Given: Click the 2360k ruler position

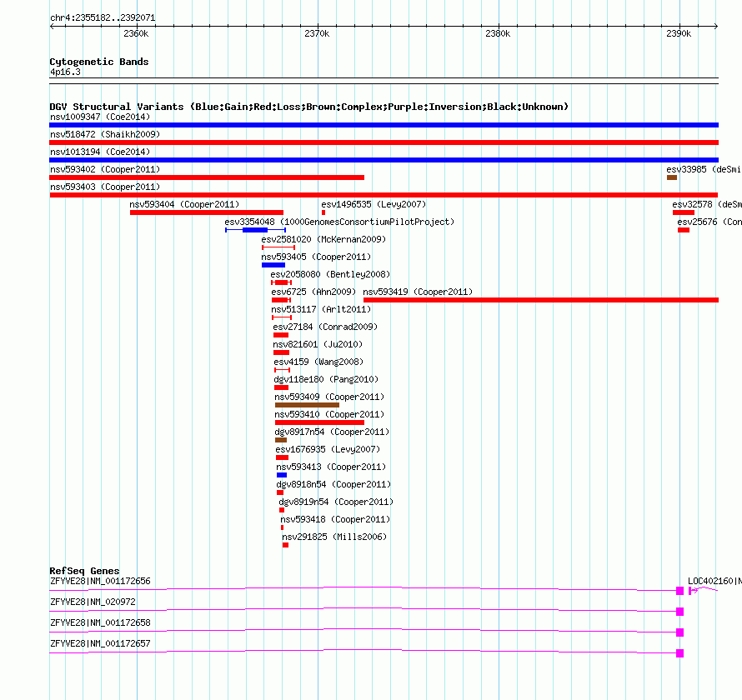Looking at the screenshot, I should (x=136, y=33).
